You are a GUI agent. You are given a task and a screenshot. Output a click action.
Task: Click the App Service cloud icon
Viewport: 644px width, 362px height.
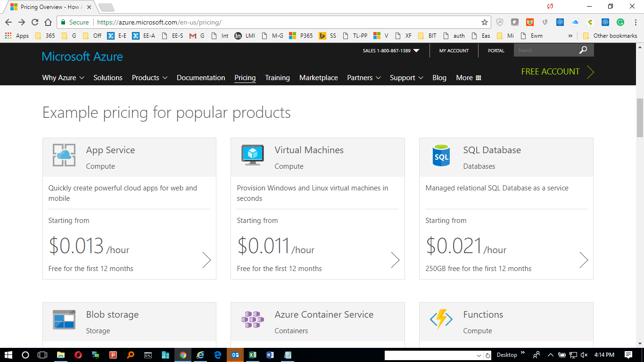coord(64,155)
